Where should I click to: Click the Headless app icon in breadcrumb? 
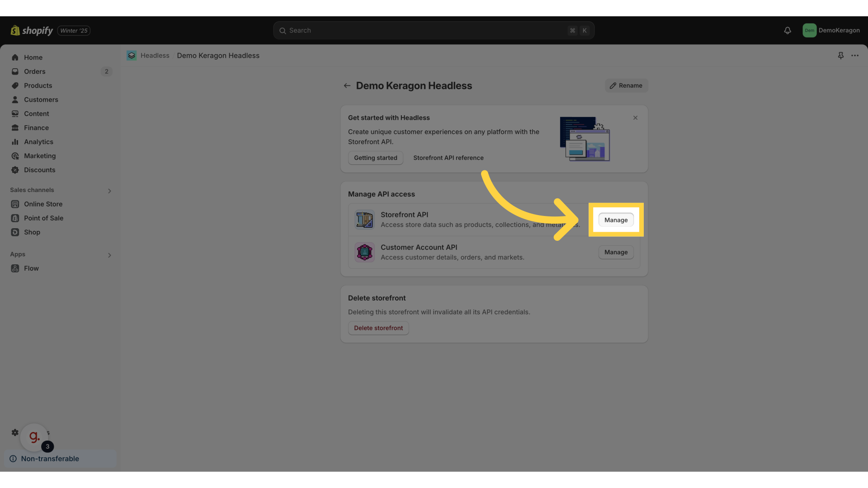[132, 55]
